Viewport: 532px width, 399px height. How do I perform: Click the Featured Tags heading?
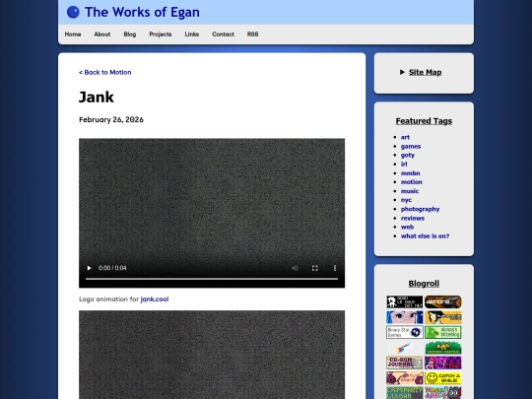(x=424, y=121)
